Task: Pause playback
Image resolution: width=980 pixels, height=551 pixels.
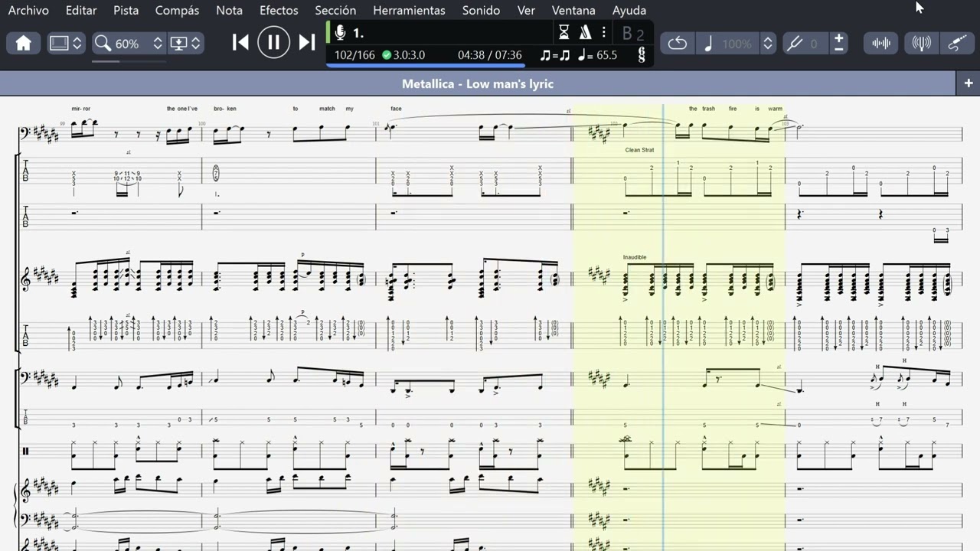Action: tap(273, 42)
